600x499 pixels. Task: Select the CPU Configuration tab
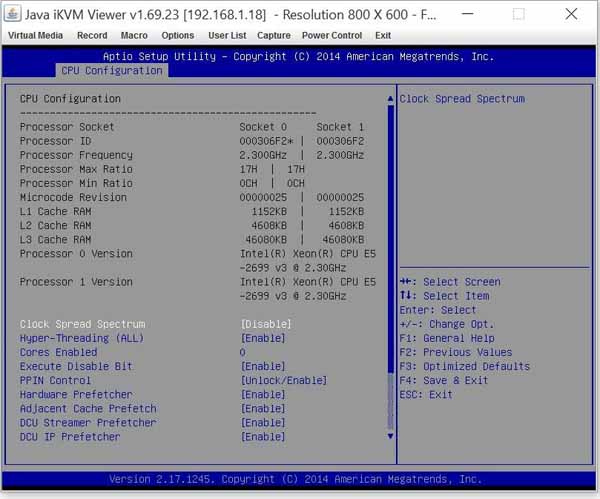coord(111,71)
